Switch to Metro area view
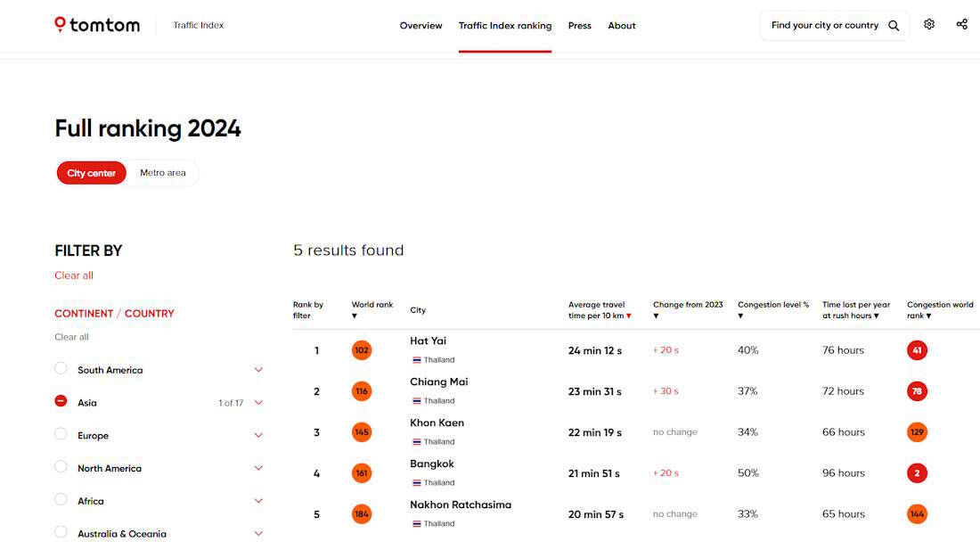This screenshot has width=980, height=558. point(163,173)
